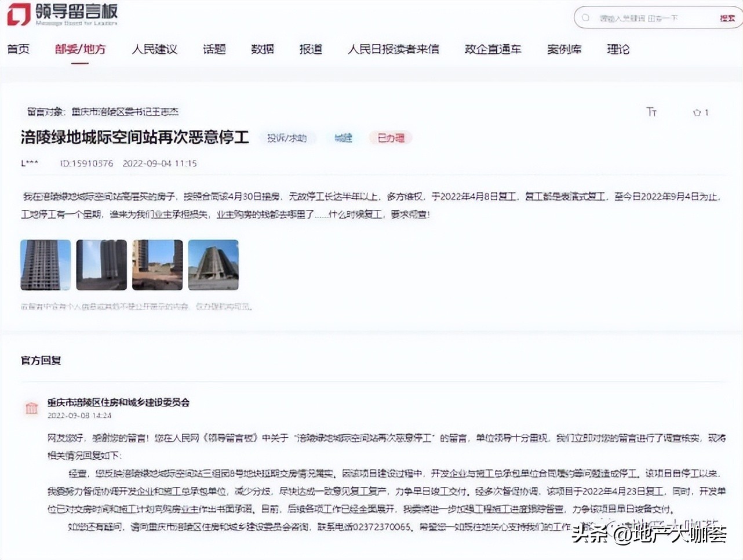Screen dimensions: 743x560
Task: Click inside the search input box
Action: point(638,17)
